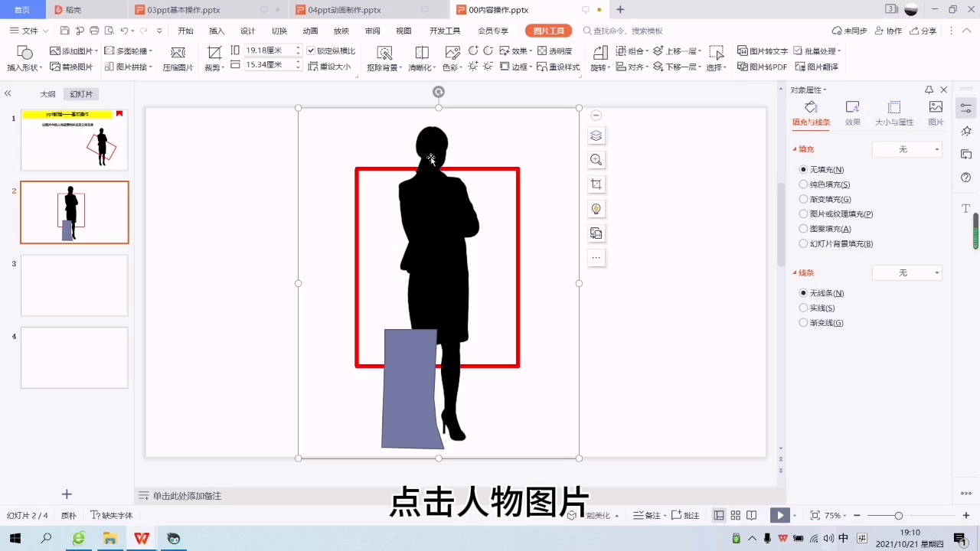Screen dimensions: 980x551
Task: Open the line type dropdown
Action: click(x=907, y=273)
